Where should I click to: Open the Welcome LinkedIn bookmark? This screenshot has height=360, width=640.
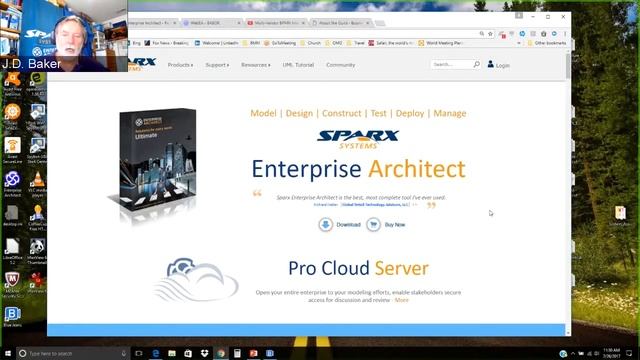(216, 43)
